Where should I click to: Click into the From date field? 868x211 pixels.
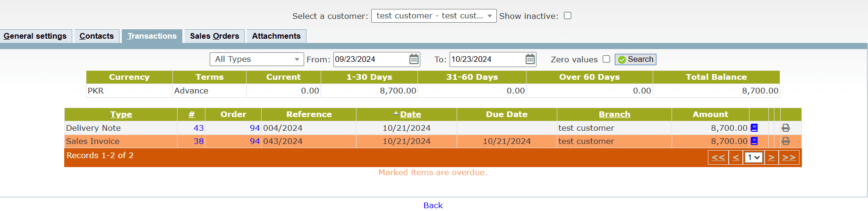370,59
